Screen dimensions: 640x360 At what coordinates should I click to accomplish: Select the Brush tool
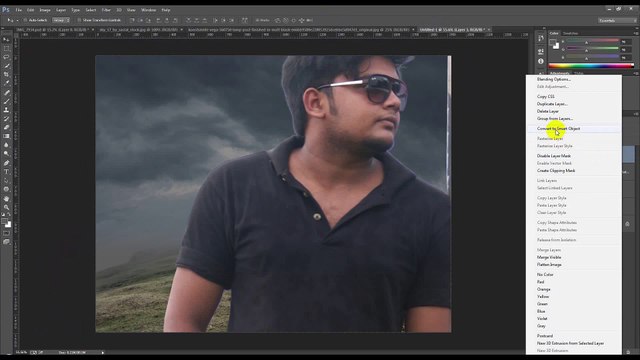(x=6, y=101)
